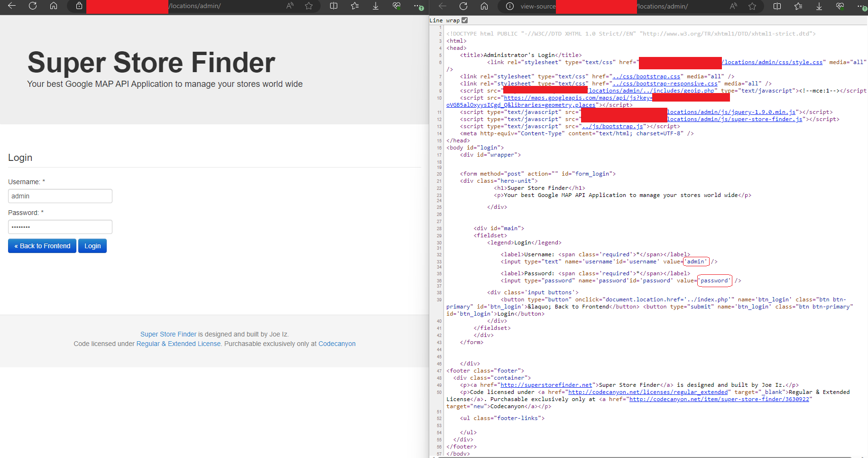The image size is (868, 458).
Task: Click the "Your best Google MAP API" tagline
Action: point(165,84)
